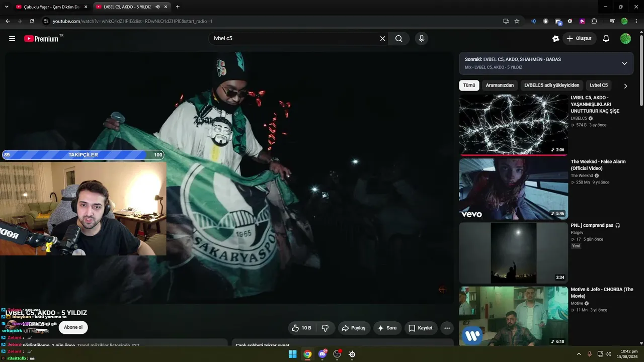Screen dimensions: 644x362
Task: Save the video with Kaydet
Action: (421, 328)
